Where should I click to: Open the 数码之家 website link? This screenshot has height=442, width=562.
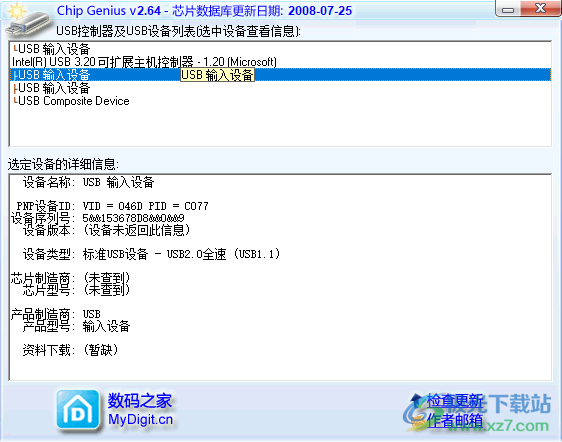pos(140,400)
